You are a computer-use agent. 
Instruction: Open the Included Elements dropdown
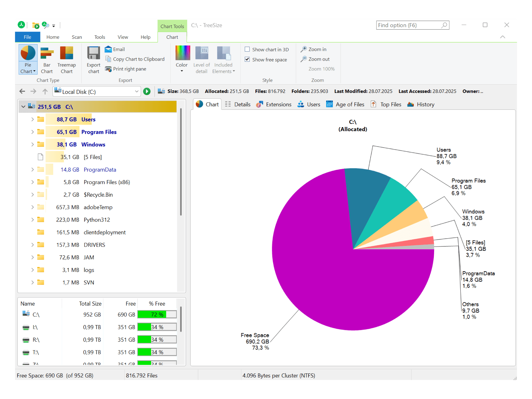point(223,60)
